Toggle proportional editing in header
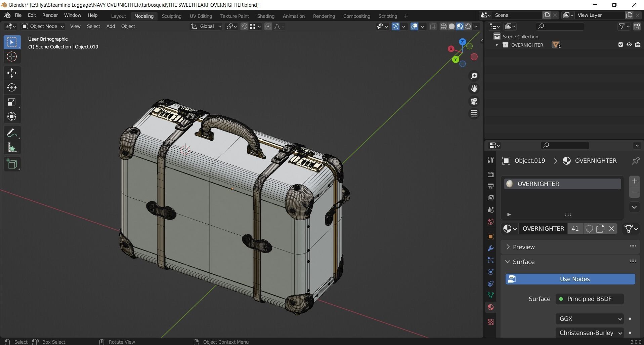 (x=268, y=27)
